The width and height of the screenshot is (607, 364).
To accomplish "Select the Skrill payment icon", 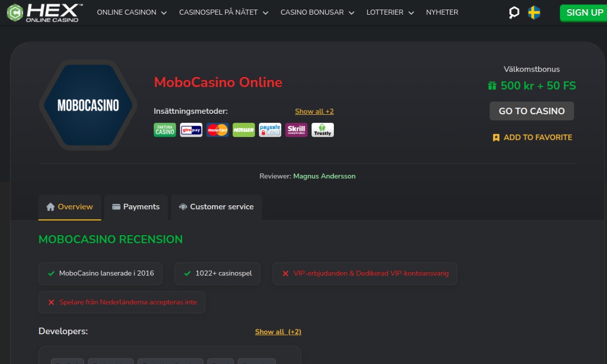I will (x=296, y=130).
